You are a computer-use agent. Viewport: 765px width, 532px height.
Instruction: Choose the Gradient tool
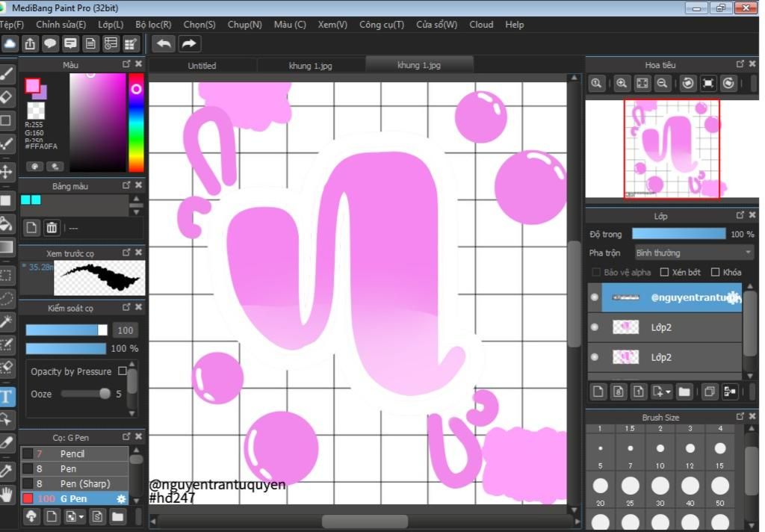(6, 247)
